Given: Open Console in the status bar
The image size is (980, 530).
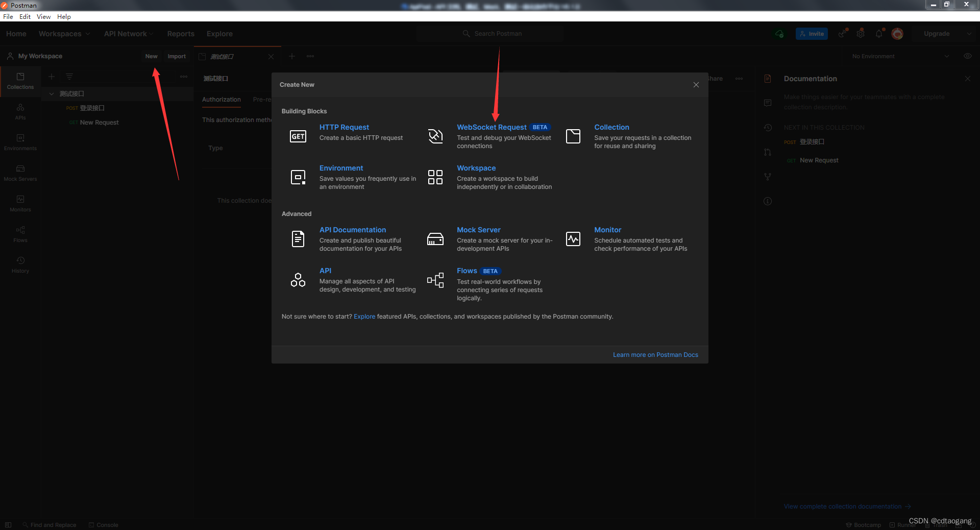Looking at the screenshot, I should pyautogui.click(x=103, y=525).
